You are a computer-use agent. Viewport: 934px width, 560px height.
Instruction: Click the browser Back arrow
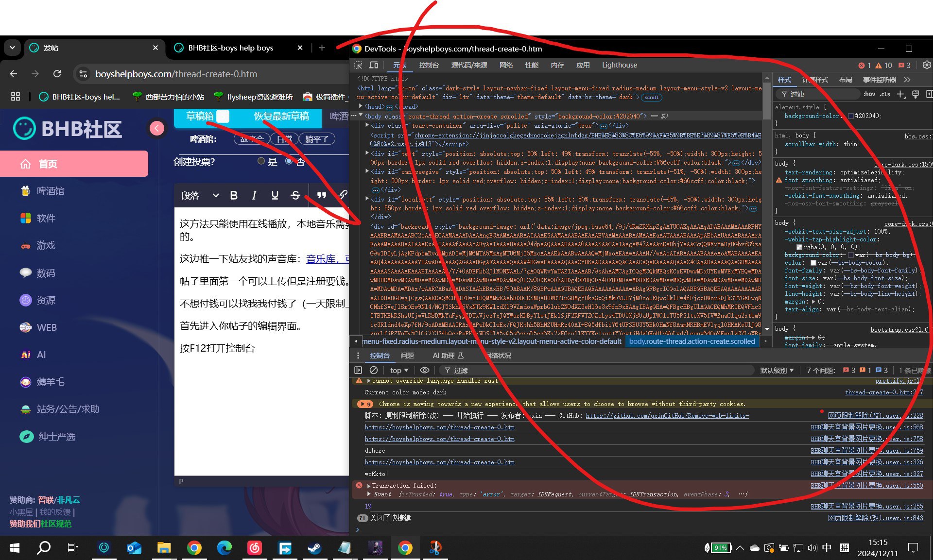click(14, 74)
